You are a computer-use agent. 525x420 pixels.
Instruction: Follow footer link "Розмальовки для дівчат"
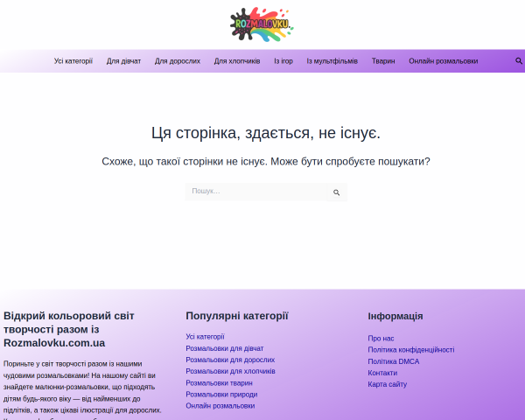pos(225,348)
